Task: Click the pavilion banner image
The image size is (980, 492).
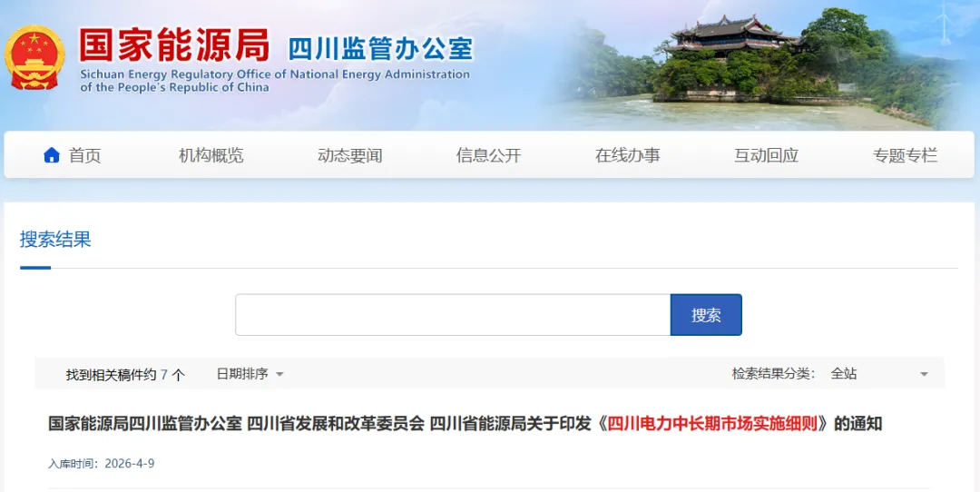Action: (759, 65)
